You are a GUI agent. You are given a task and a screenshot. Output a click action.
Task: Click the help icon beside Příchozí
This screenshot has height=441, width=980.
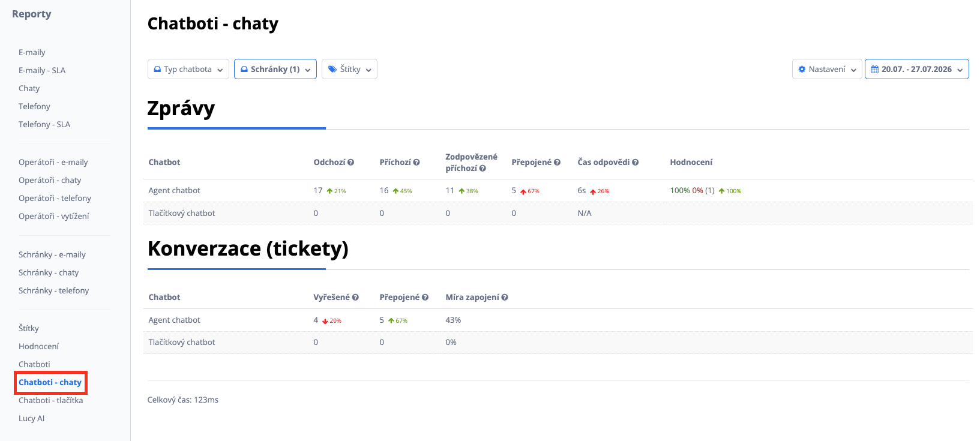[x=416, y=162]
